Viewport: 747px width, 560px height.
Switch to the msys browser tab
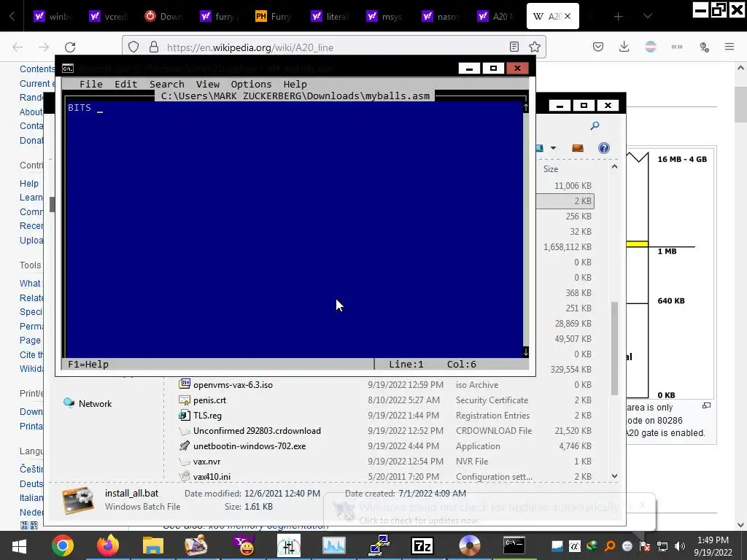386,17
